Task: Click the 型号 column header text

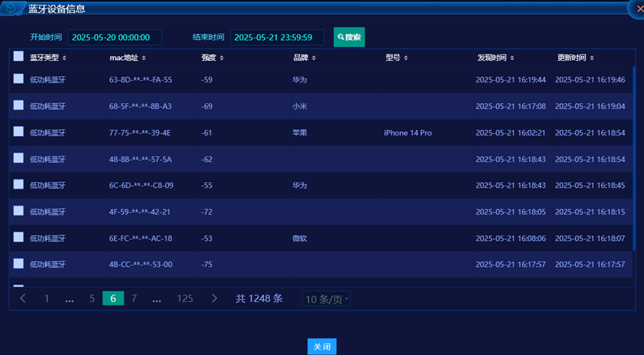Action: pos(393,58)
